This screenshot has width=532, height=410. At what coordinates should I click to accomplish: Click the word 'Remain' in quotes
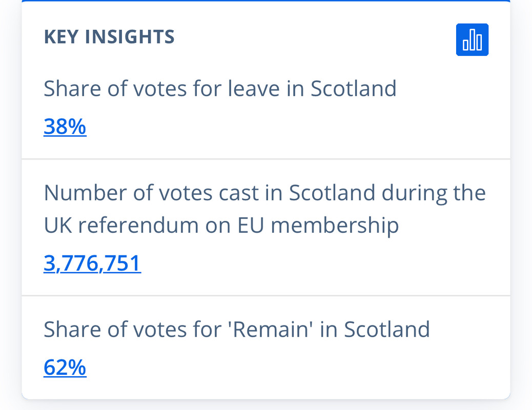pos(270,329)
